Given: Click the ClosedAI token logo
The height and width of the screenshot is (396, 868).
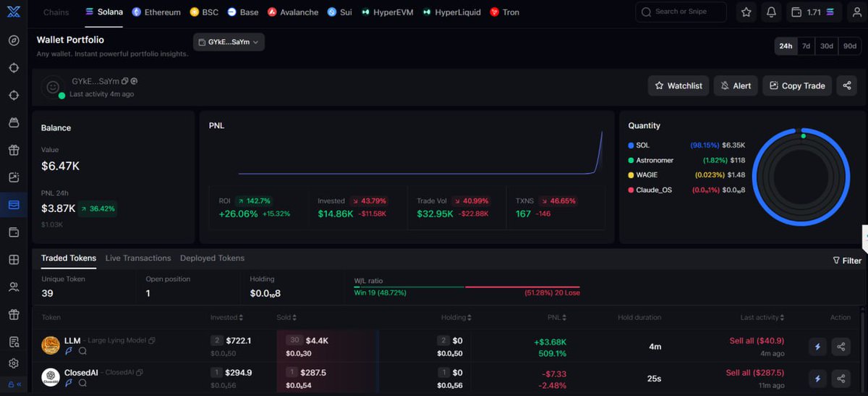Looking at the screenshot, I should point(50,377).
